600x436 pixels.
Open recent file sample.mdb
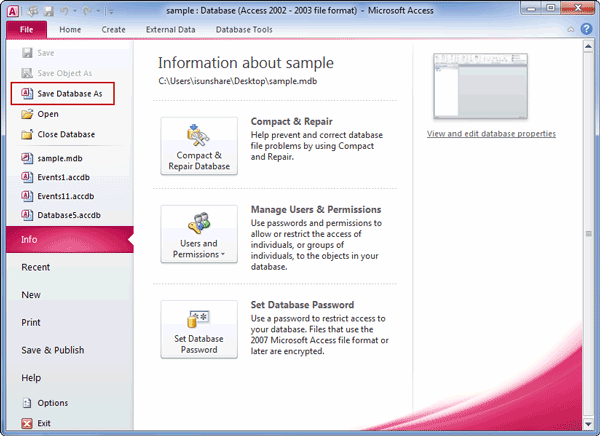60,158
